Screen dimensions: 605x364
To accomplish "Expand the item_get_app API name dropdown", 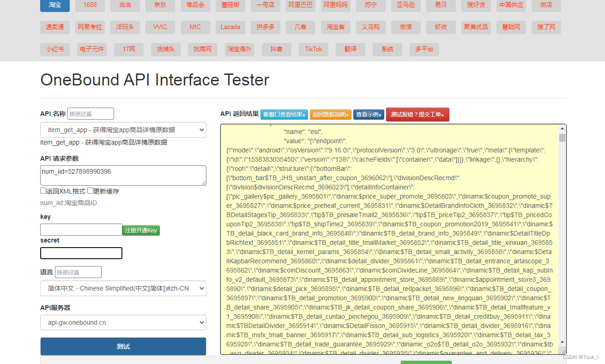I will coord(123,130).
